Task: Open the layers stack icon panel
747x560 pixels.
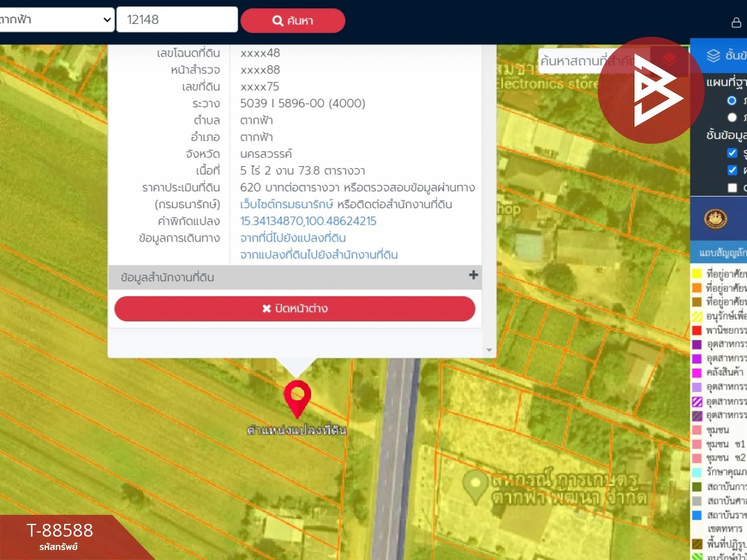Action: point(713,55)
